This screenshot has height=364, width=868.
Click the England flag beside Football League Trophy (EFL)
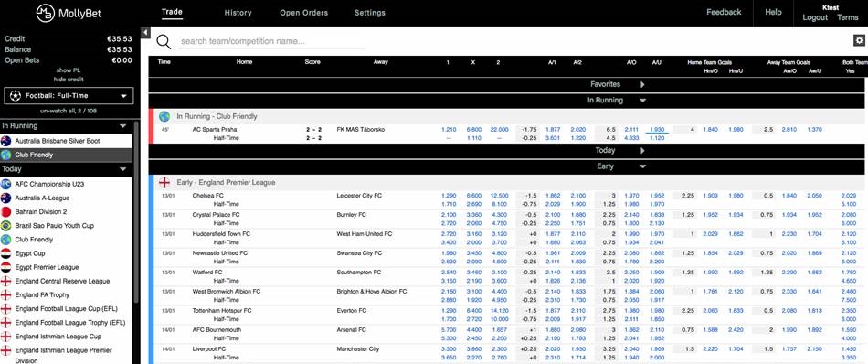point(6,323)
